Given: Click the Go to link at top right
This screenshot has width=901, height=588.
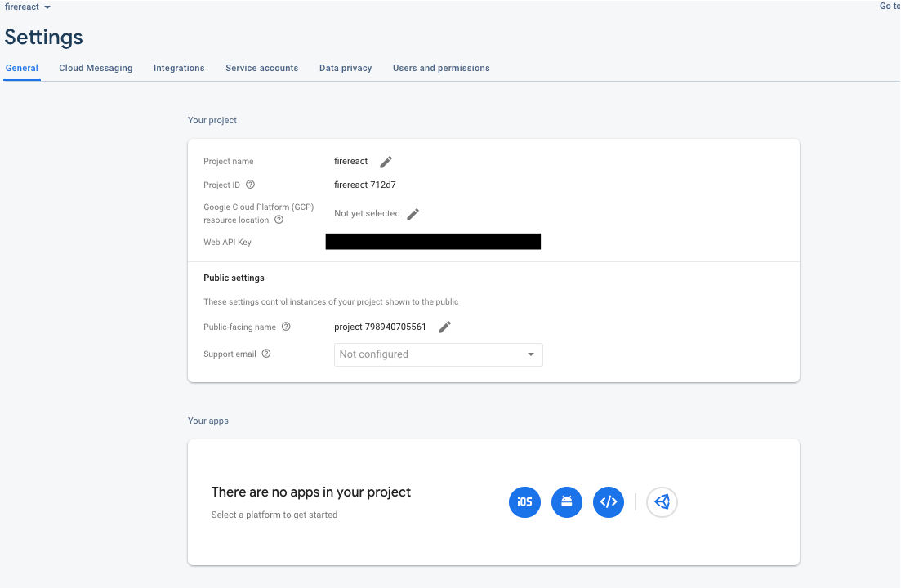Looking at the screenshot, I should pyautogui.click(x=890, y=6).
